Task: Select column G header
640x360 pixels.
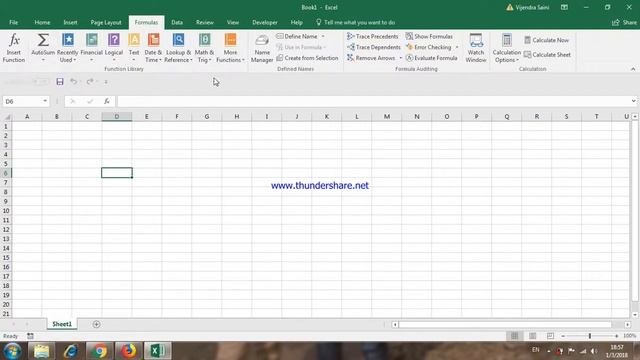Action: pyautogui.click(x=207, y=117)
